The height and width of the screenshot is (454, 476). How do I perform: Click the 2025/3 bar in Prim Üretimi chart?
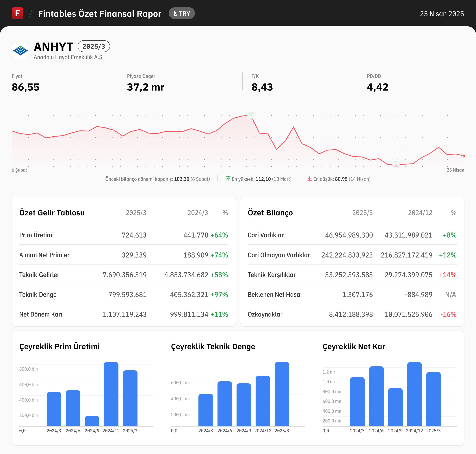pos(130,398)
